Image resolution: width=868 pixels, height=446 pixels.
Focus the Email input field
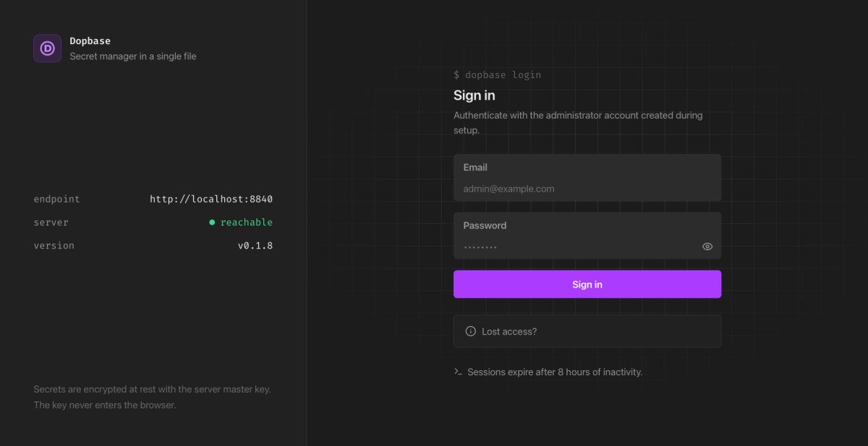(x=587, y=178)
